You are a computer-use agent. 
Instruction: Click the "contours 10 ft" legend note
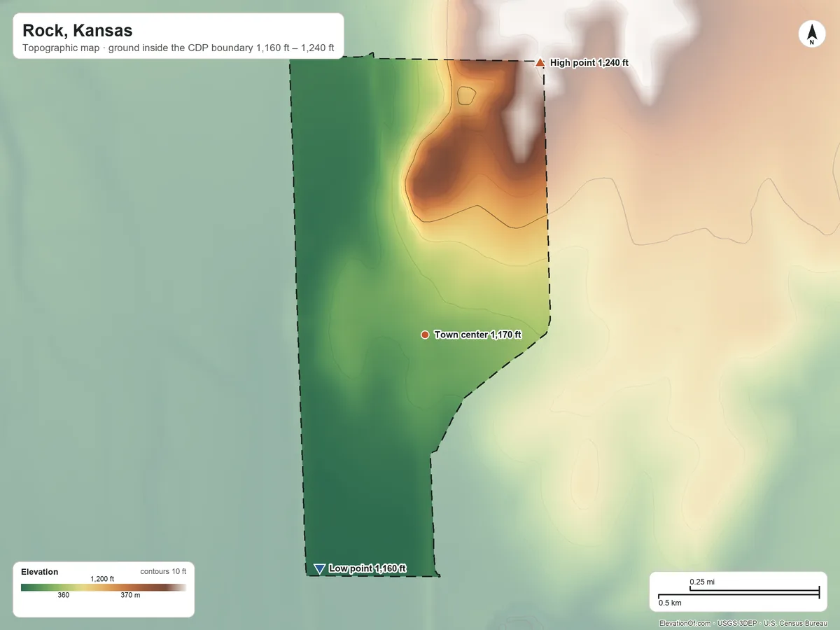coord(163,572)
